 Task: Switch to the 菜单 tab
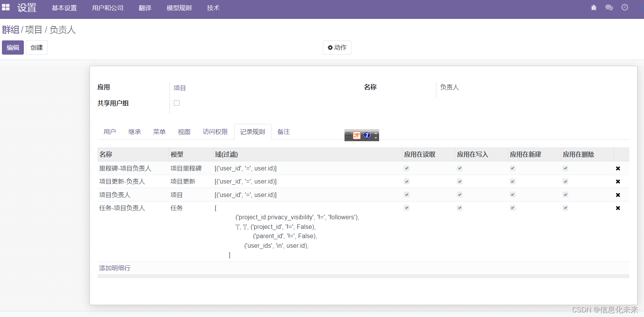click(x=159, y=132)
